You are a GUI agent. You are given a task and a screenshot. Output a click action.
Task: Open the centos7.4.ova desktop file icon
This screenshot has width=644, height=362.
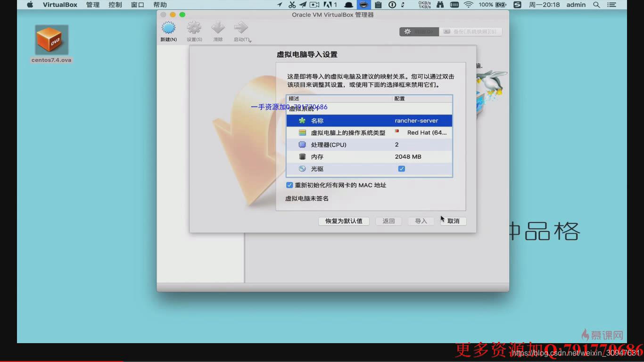[51, 40]
